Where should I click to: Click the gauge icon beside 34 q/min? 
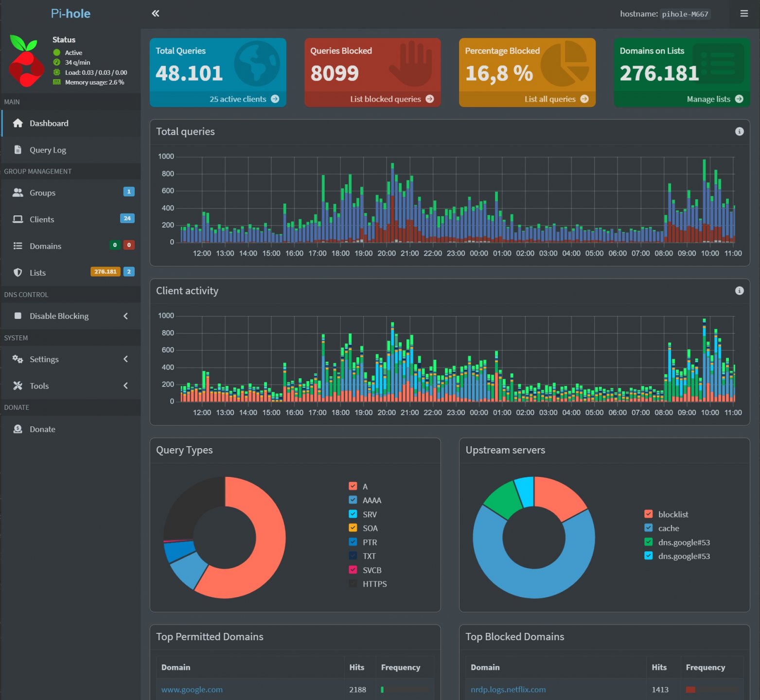pyautogui.click(x=57, y=62)
